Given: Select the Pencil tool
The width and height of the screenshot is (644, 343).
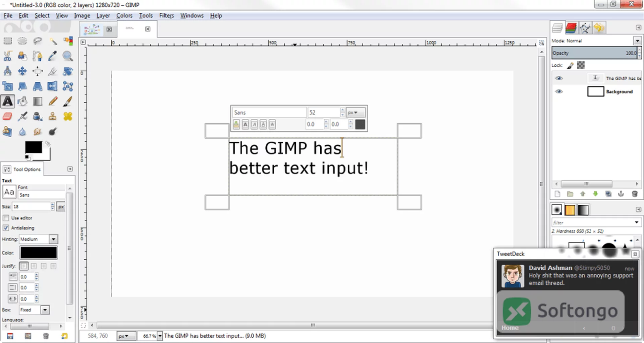Looking at the screenshot, I should pos(53,101).
